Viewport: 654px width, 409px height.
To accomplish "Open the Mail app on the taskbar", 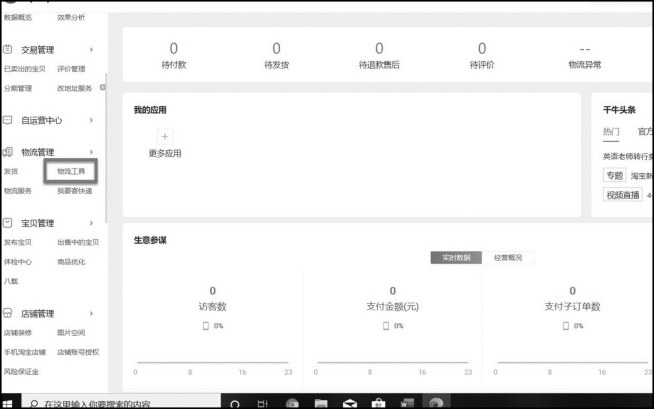I will click(350, 403).
